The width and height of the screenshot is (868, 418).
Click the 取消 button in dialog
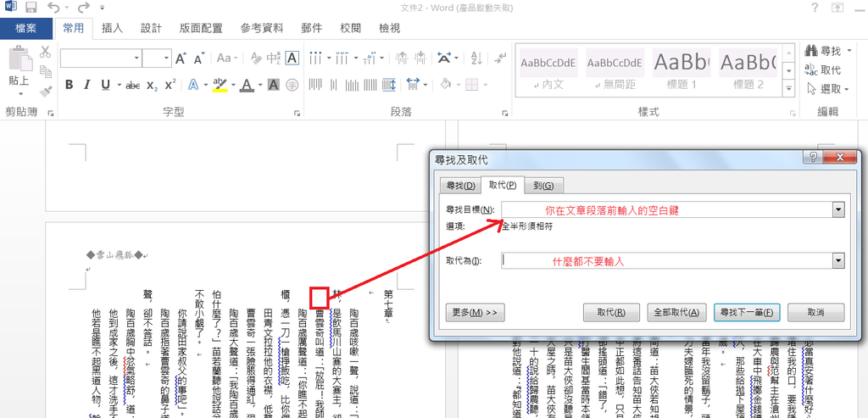pos(816,312)
